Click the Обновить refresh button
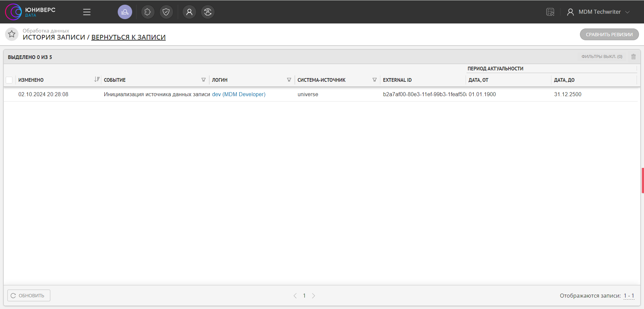Image resolution: width=644 pixels, height=309 pixels. (29, 296)
